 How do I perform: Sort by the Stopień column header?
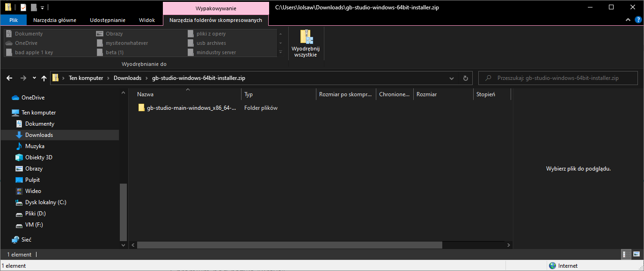point(492,94)
